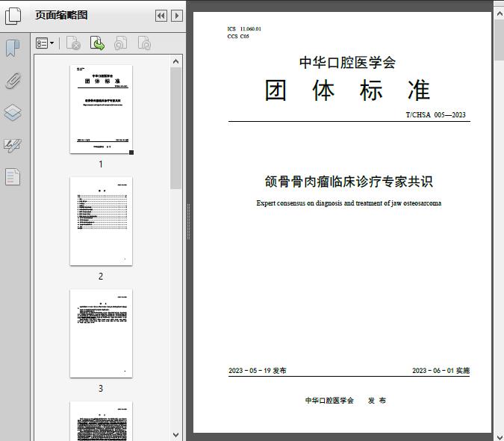This screenshot has height=441, width=504.
Task: Click the '页面缩略图' panel title
Action: tap(61, 15)
